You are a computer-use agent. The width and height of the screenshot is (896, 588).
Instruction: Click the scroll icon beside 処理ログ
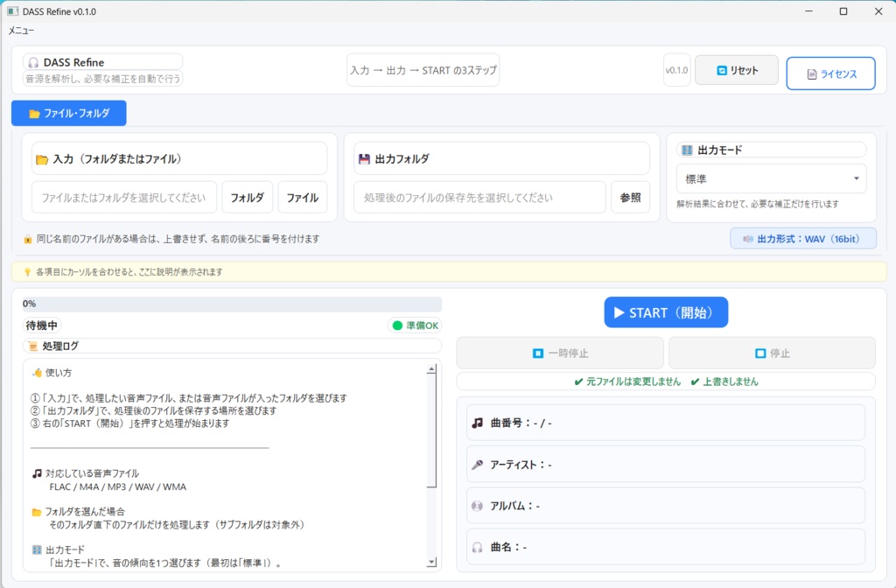(32, 346)
